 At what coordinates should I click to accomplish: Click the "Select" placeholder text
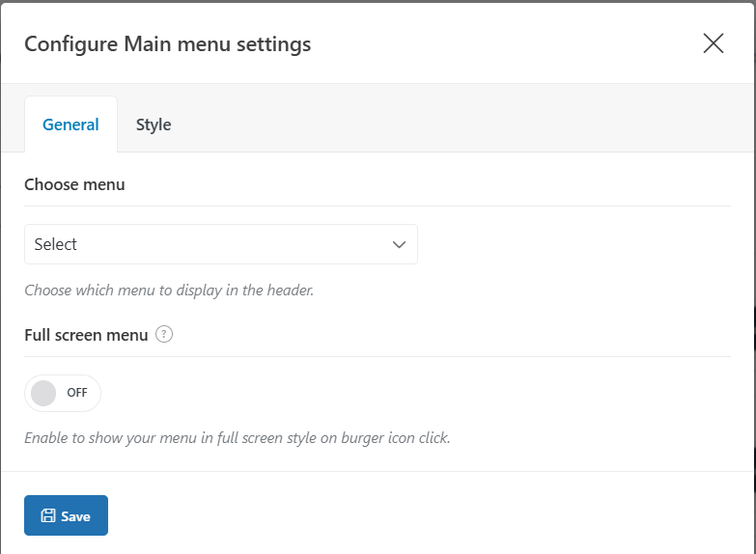coord(56,244)
